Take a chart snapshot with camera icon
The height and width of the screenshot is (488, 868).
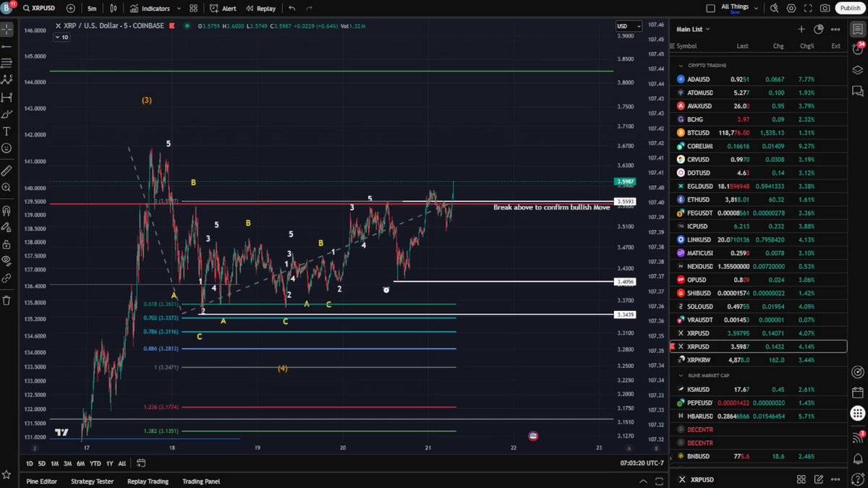[825, 9]
